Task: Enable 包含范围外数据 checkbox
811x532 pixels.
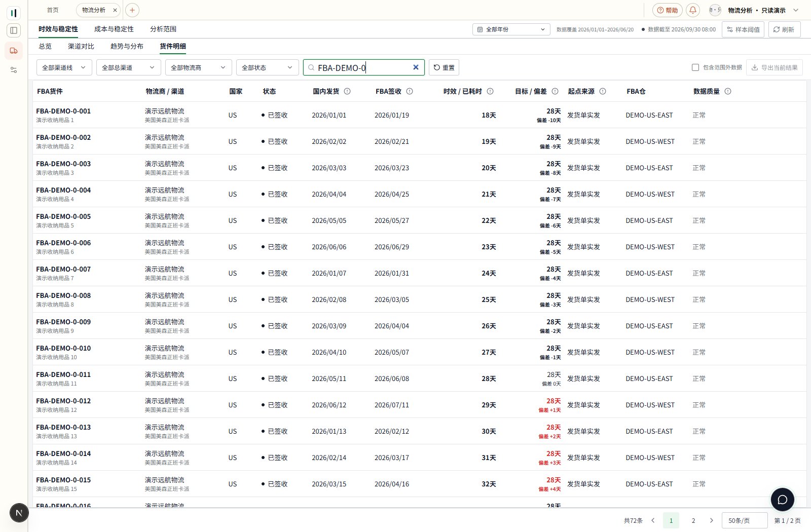Action: coord(695,67)
